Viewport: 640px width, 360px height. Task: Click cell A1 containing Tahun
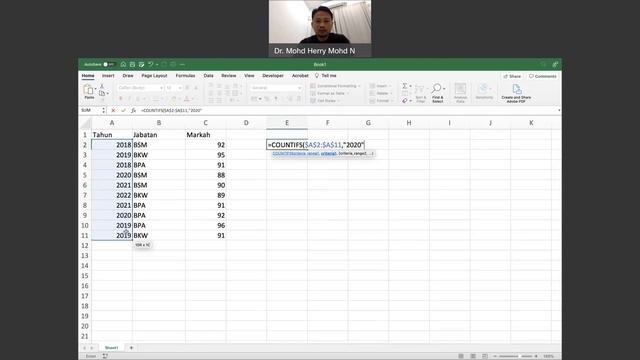point(112,135)
